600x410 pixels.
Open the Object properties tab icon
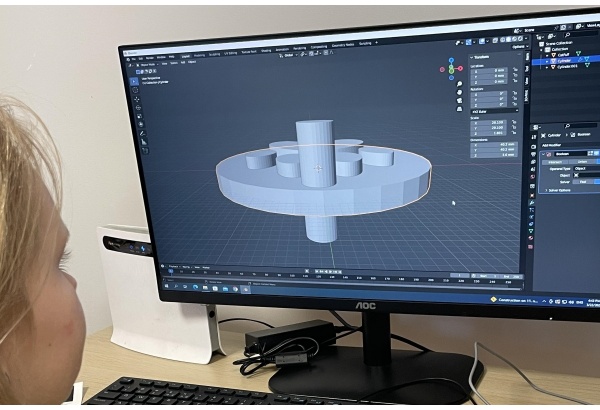pos(532,195)
